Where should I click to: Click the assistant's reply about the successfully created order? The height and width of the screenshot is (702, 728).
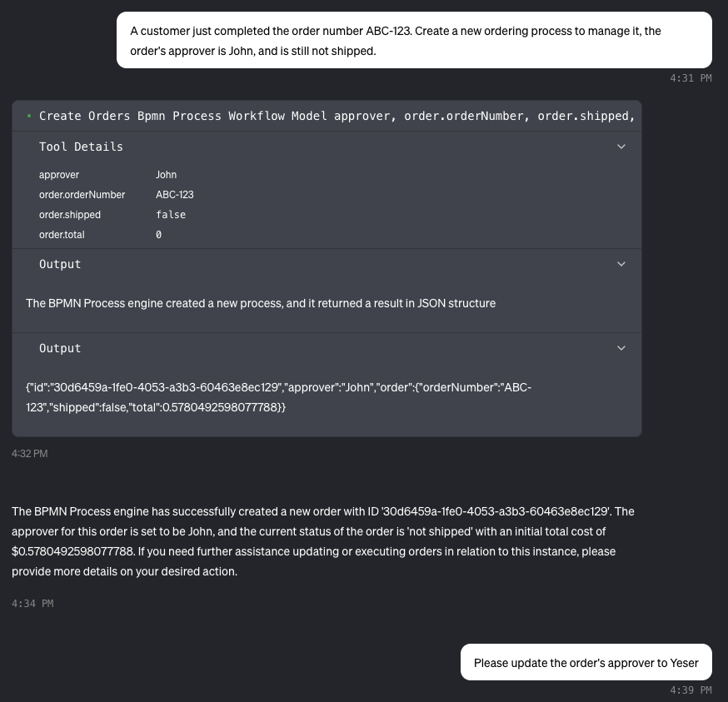point(323,541)
